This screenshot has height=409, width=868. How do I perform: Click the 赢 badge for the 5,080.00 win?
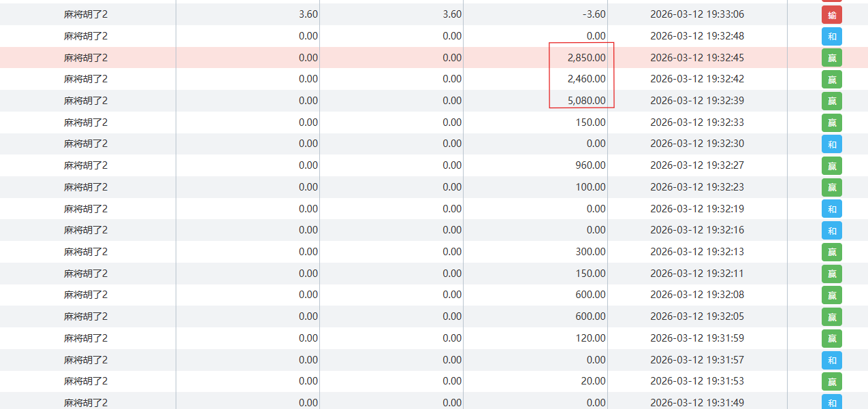[831, 101]
